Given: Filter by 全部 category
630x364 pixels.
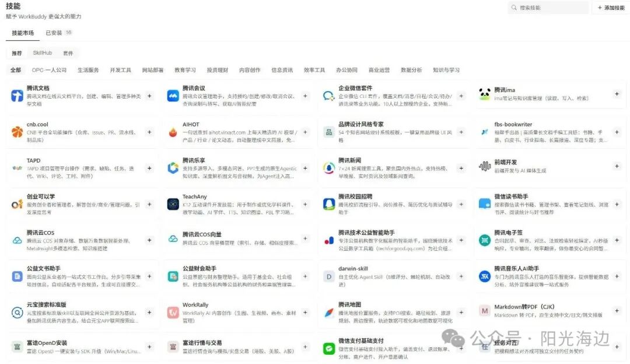Looking at the screenshot, I should [x=16, y=70].
